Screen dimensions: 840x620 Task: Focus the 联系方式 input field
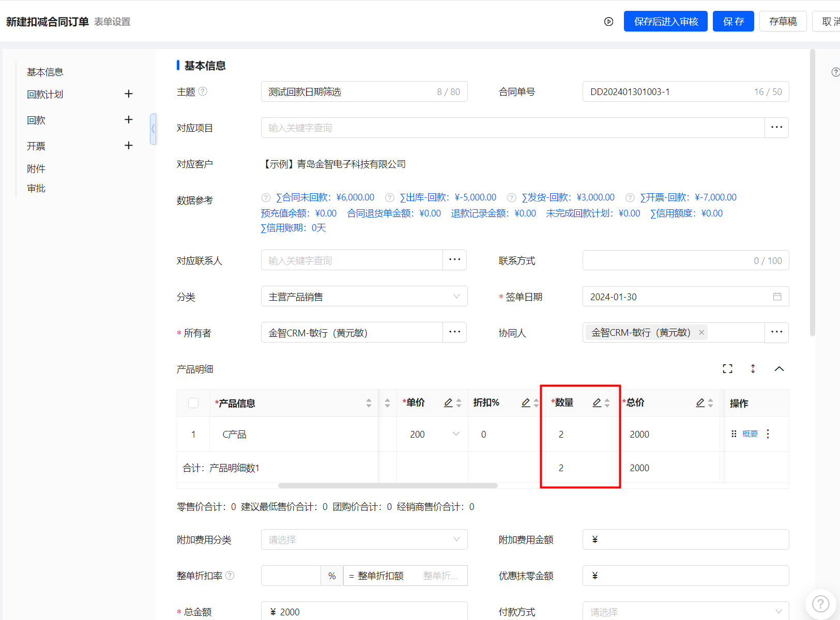pyautogui.click(x=685, y=260)
